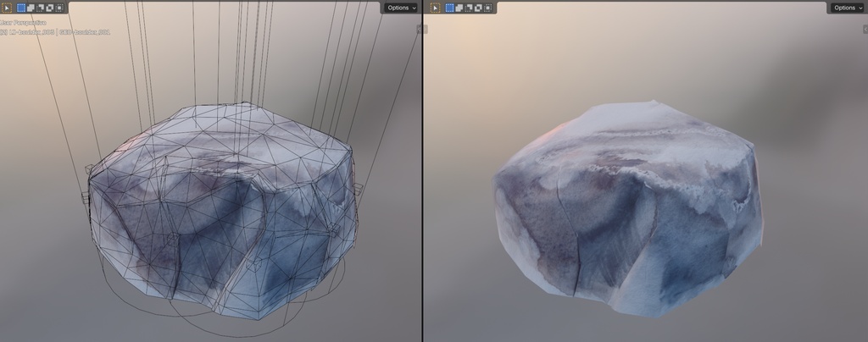Expand the left viewport sidebar arrow
This screenshot has width=868, height=342.
tap(419, 29)
